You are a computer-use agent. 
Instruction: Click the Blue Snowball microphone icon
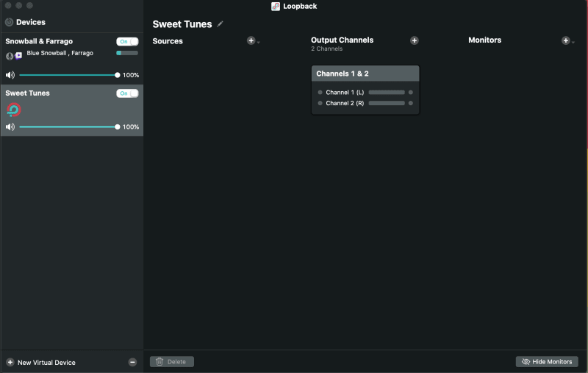10,57
